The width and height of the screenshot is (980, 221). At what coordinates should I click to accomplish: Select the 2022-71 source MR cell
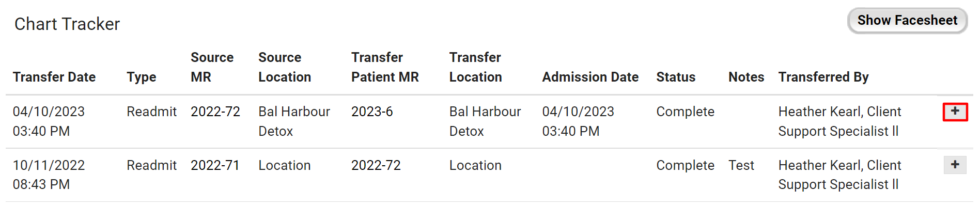point(215,165)
